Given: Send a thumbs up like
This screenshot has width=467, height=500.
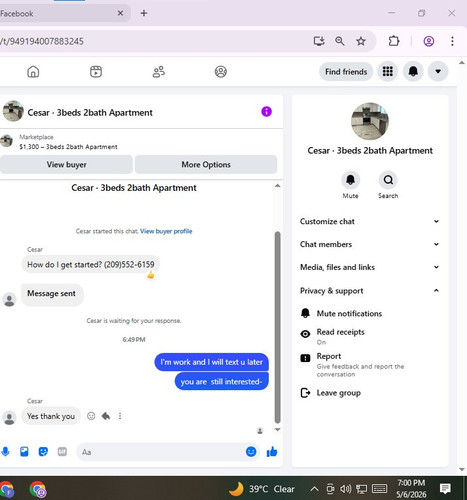Looking at the screenshot, I should tap(272, 452).
